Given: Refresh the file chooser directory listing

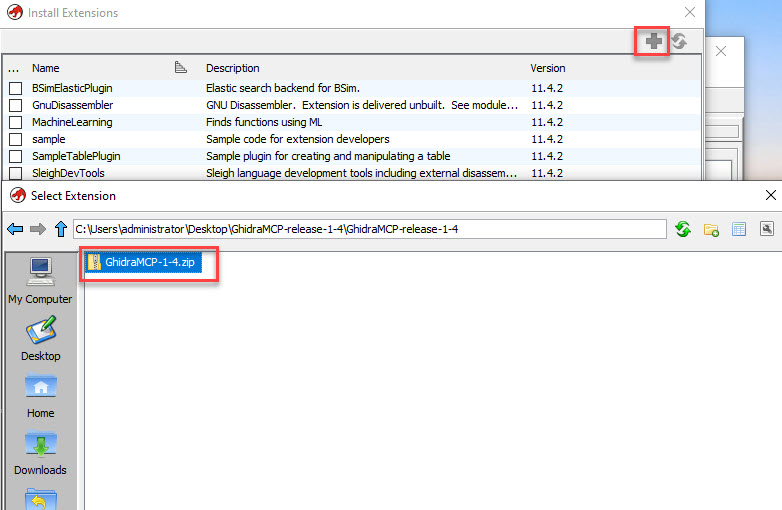Looking at the screenshot, I should (x=683, y=229).
